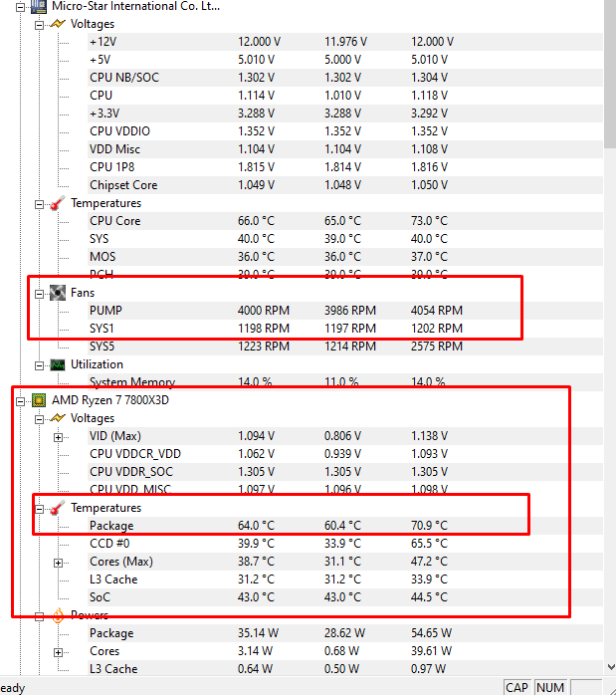Click the motherboard Temperatures thermometer icon
Viewport: 616px width, 695px height.
coord(58,203)
